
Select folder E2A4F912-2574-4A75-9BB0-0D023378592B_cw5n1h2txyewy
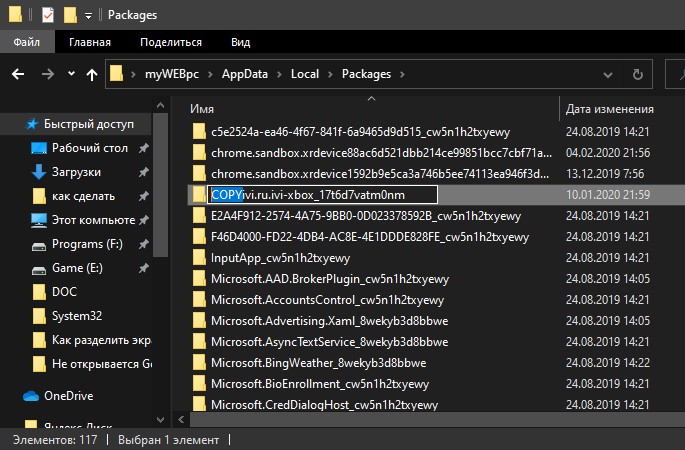(366, 216)
